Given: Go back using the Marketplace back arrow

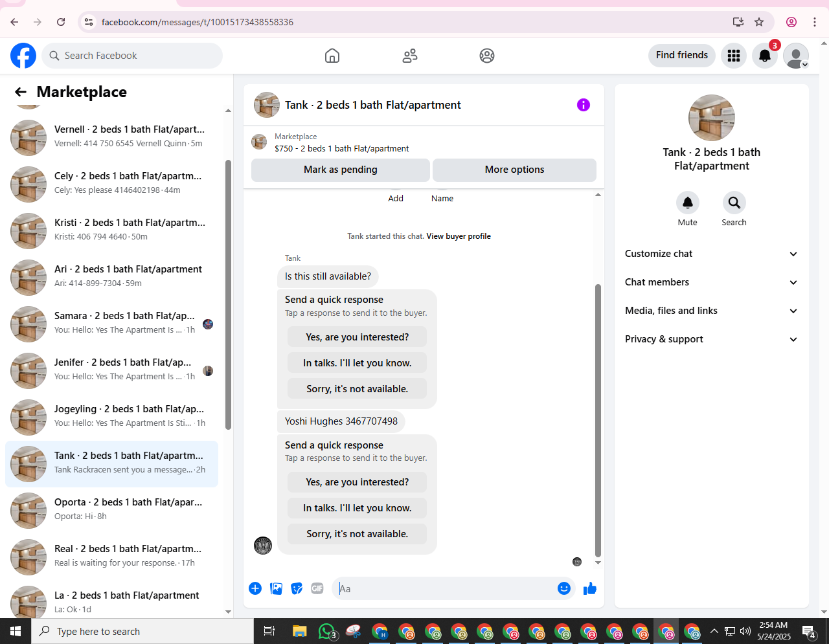Looking at the screenshot, I should (x=21, y=92).
